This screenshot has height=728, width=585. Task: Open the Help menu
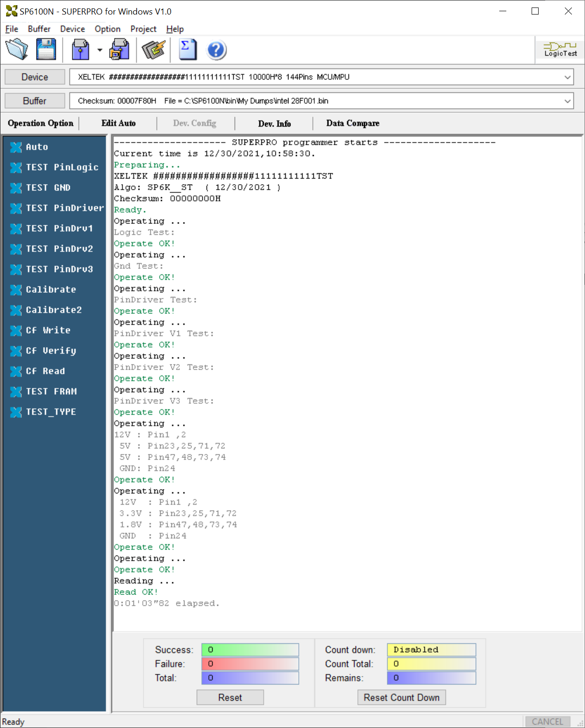point(175,29)
